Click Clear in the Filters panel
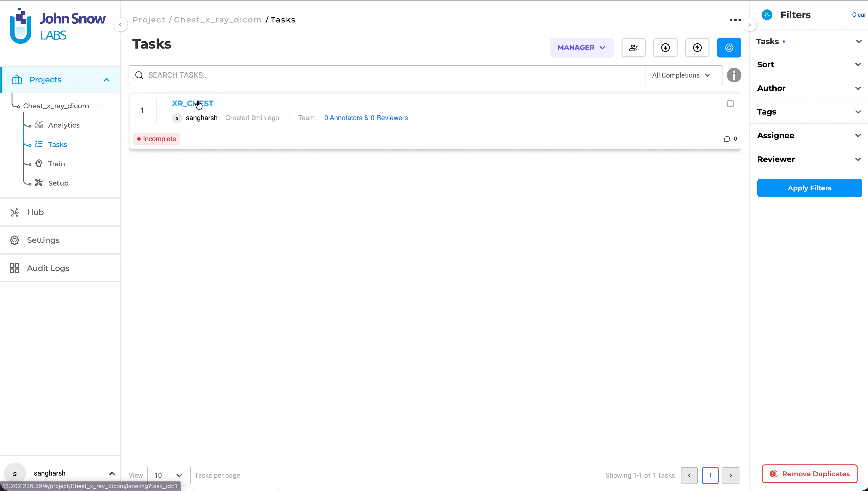The width and height of the screenshot is (868, 491). coord(859,15)
